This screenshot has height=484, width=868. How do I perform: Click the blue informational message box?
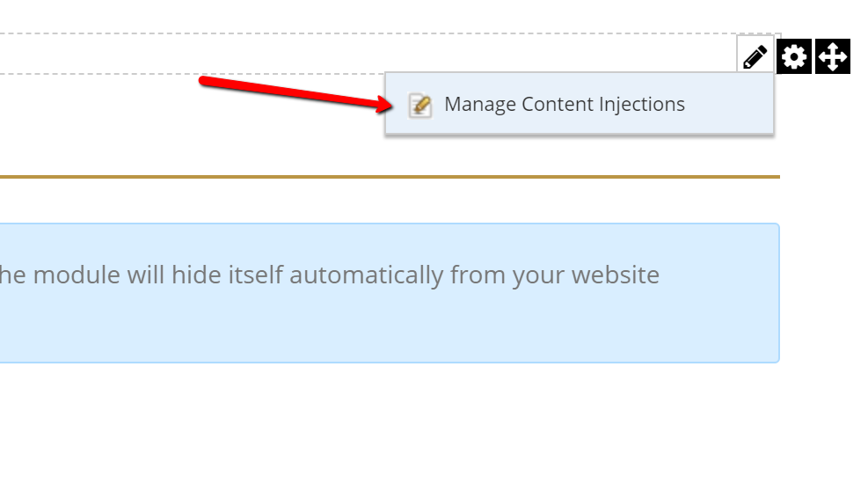pos(390,293)
